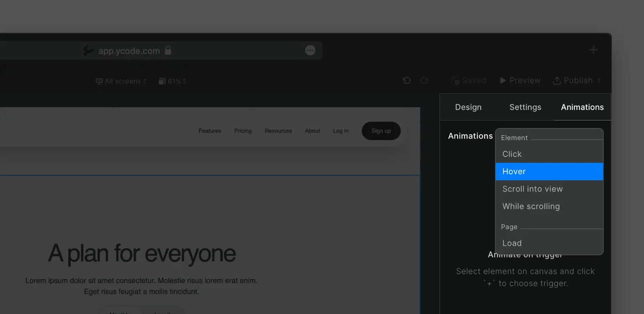Image resolution: width=644 pixels, height=314 pixels.
Task: Select the 'A plan for everyone' heading
Action: [x=142, y=253]
